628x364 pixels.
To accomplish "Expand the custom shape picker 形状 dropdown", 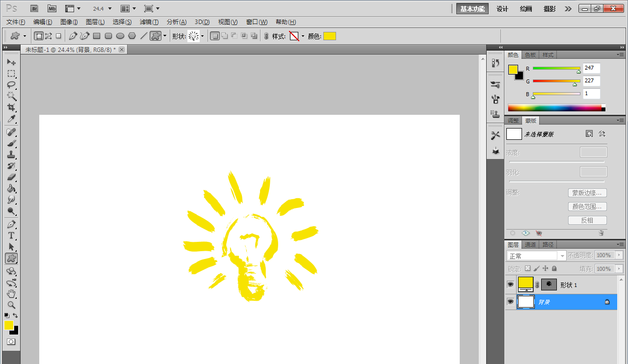I will (202, 36).
